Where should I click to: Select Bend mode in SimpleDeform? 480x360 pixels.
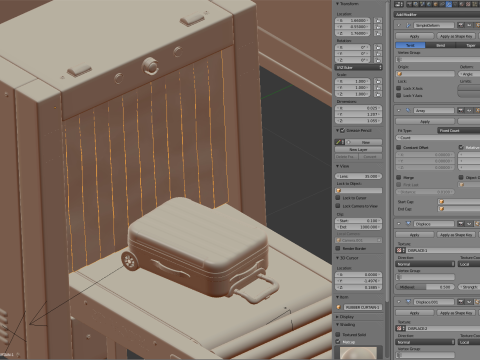[x=441, y=45]
